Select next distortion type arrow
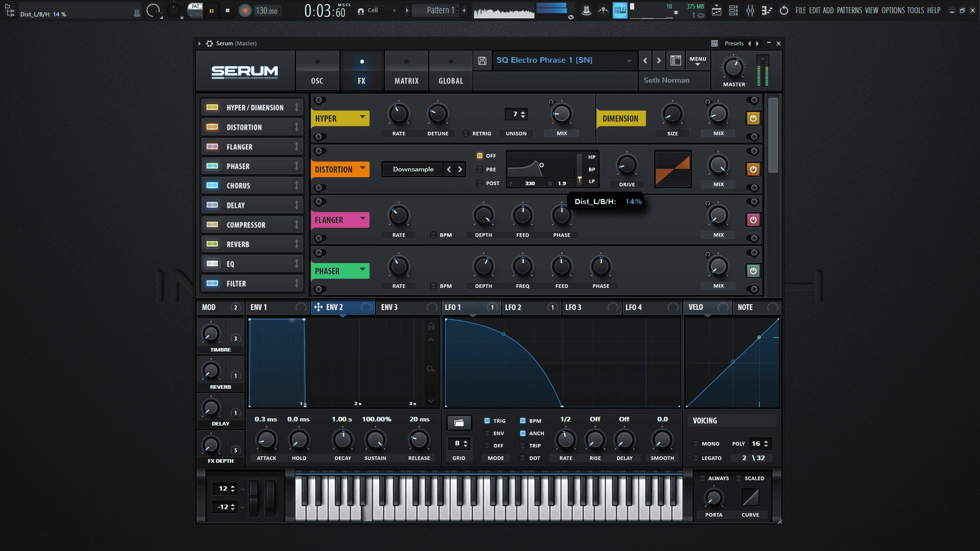Image resolution: width=980 pixels, height=551 pixels. click(460, 169)
